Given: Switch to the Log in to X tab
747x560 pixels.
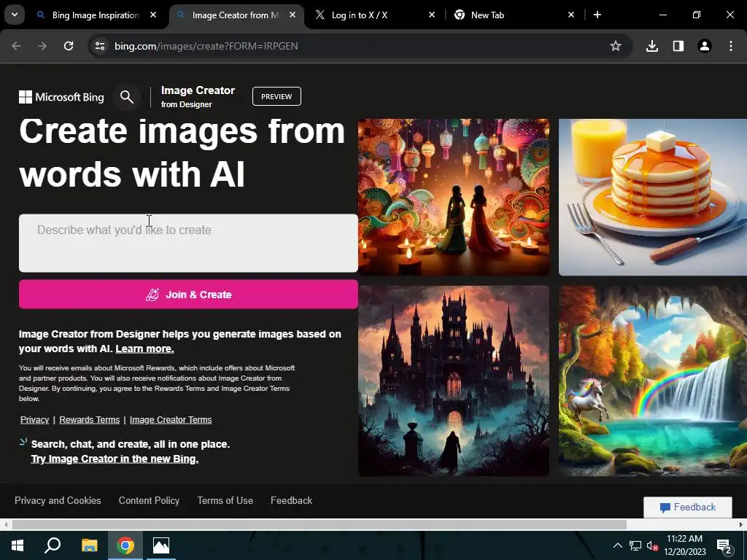Looking at the screenshot, I should click(x=360, y=15).
